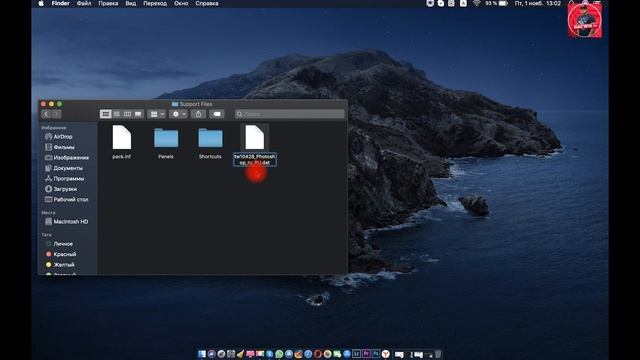Open Фильмы in the sidebar
640x360 pixels.
(64, 147)
